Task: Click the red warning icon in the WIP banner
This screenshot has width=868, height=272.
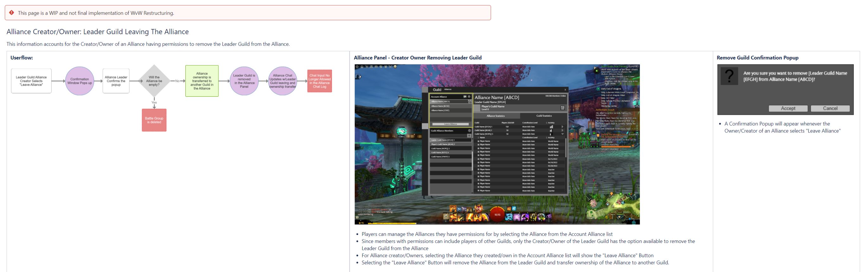Action: 11,12
